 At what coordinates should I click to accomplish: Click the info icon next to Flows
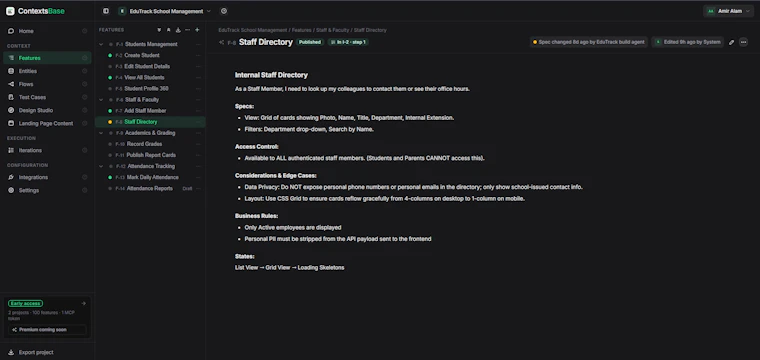point(85,84)
